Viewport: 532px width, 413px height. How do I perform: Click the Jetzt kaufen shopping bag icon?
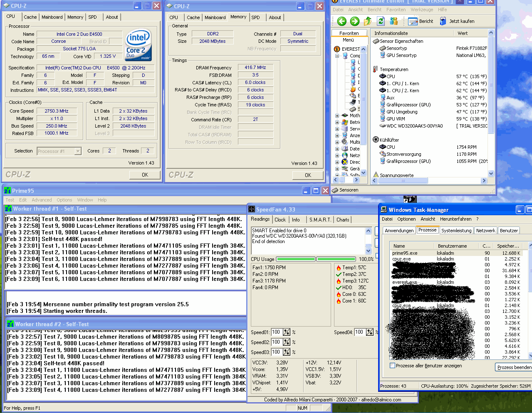pos(443,21)
